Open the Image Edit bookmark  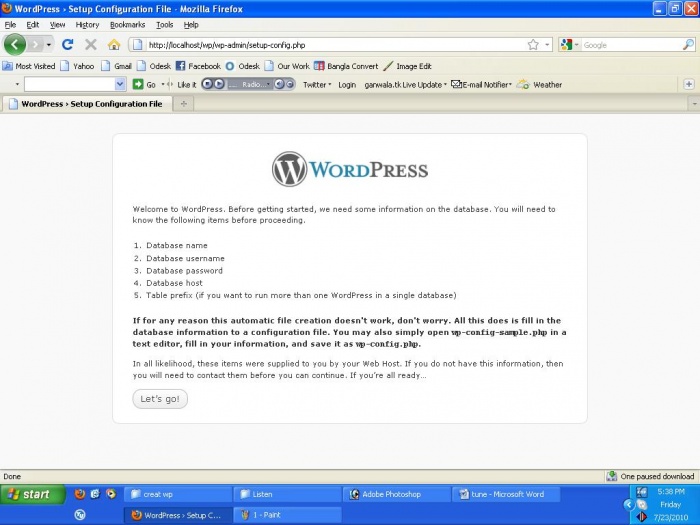pos(407,66)
